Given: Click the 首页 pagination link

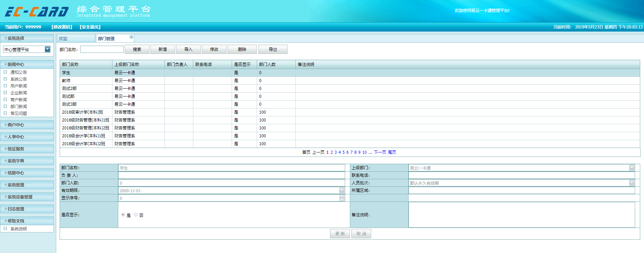Looking at the screenshot, I should coord(306,152).
